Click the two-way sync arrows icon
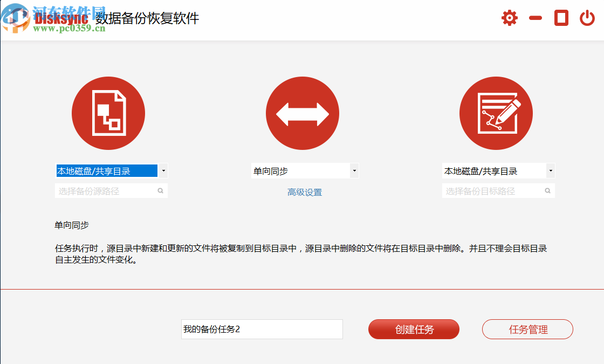The image size is (604, 364). [302, 113]
